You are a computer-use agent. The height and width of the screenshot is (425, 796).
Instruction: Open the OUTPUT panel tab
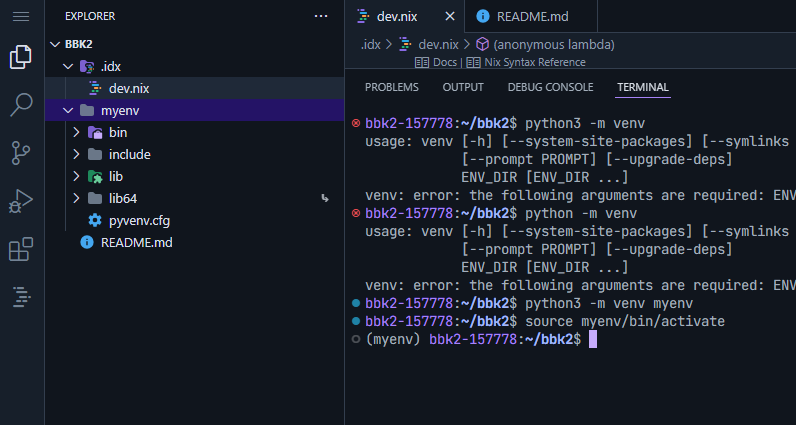[463, 87]
